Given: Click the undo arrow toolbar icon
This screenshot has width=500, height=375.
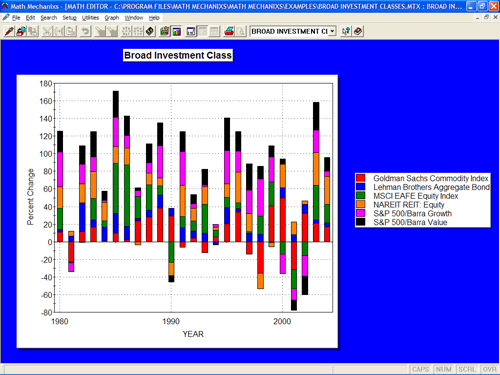Looking at the screenshot, I should 85,31.
